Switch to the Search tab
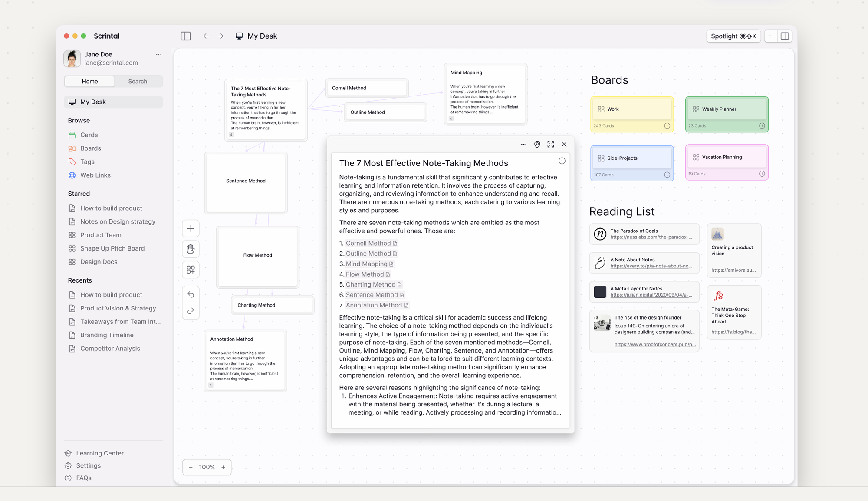 click(138, 81)
